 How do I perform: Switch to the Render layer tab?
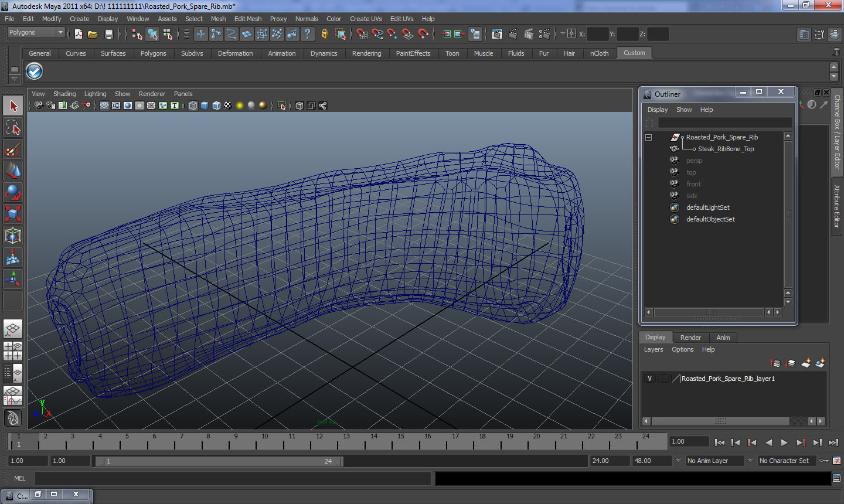(x=690, y=338)
